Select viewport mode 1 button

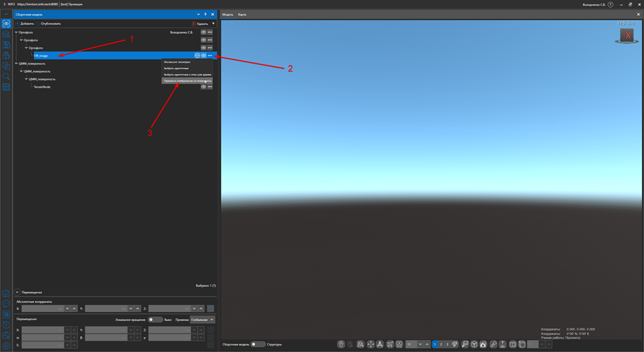pos(434,344)
